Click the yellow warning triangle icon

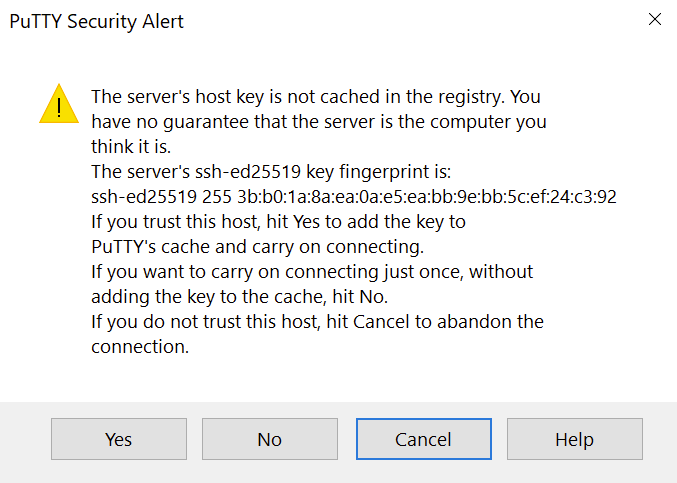(x=59, y=104)
